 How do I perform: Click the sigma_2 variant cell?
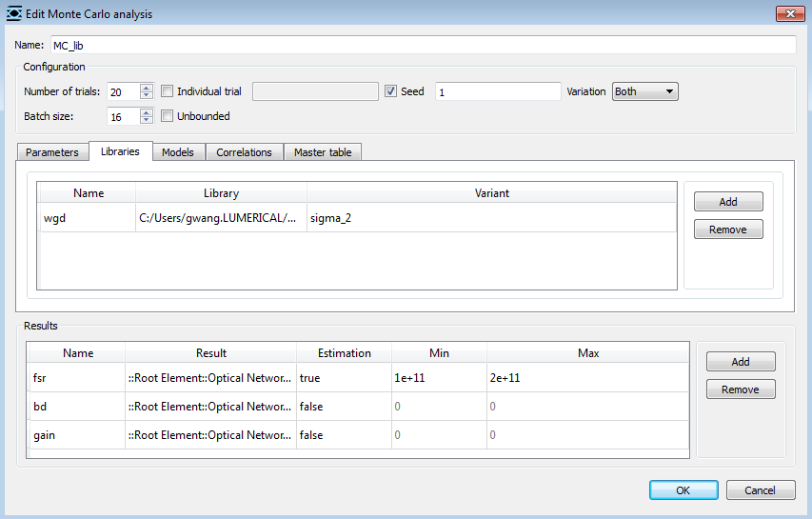tap(491, 217)
